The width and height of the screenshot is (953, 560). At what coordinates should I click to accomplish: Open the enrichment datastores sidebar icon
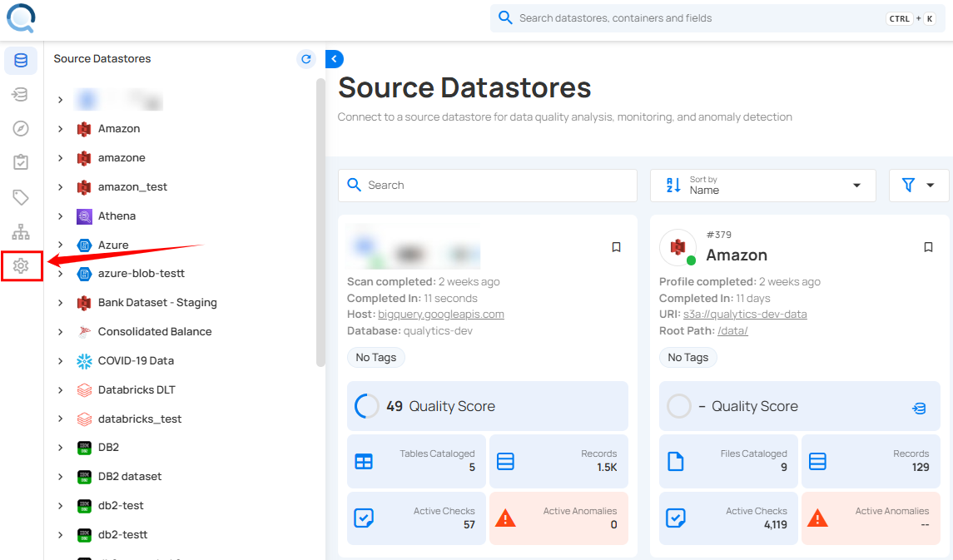tap(21, 94)
